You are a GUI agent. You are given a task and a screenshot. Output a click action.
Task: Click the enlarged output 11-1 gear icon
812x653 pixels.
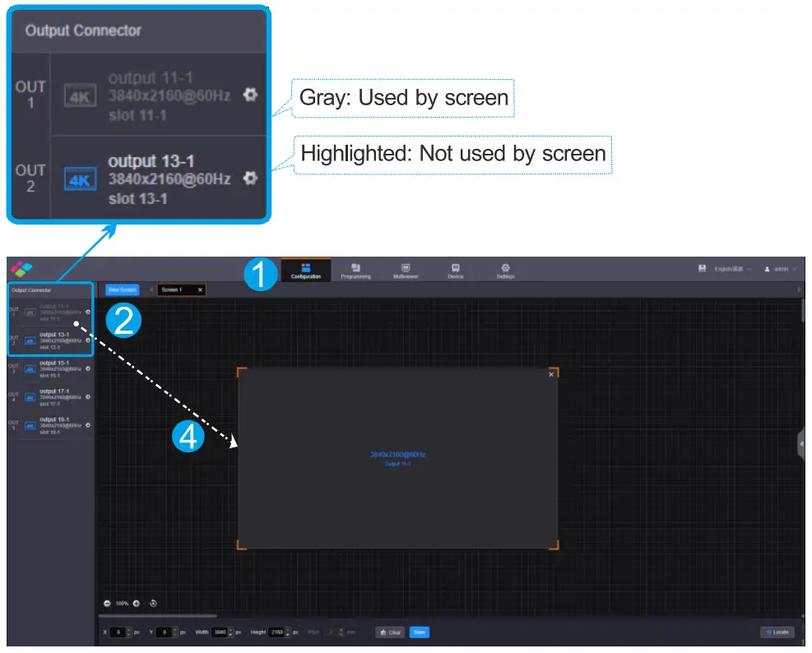251,95
